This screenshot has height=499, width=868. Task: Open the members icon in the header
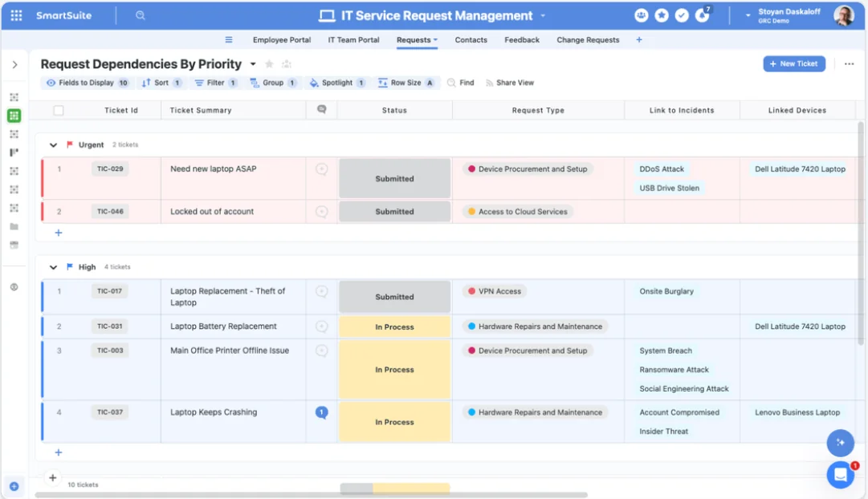(x=641, y=15)
